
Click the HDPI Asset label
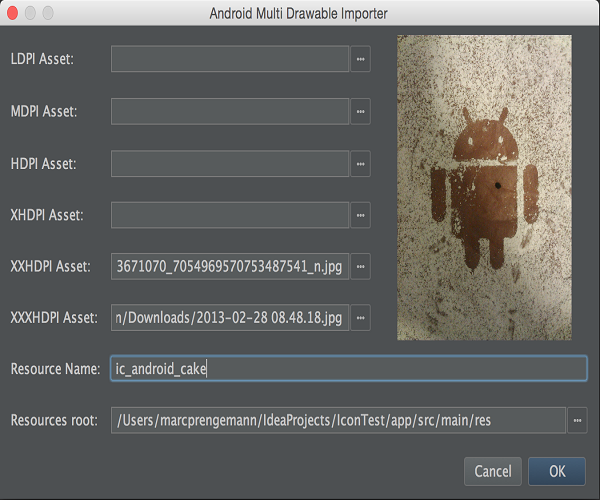click(x=43, y=164)
